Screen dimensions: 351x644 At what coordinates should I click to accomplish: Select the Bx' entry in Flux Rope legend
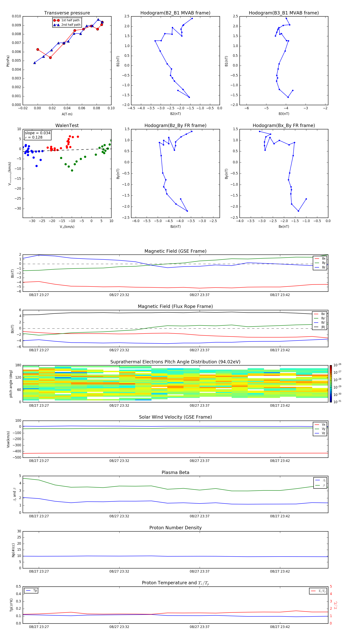pyautogui.click(x=320, y=314)
